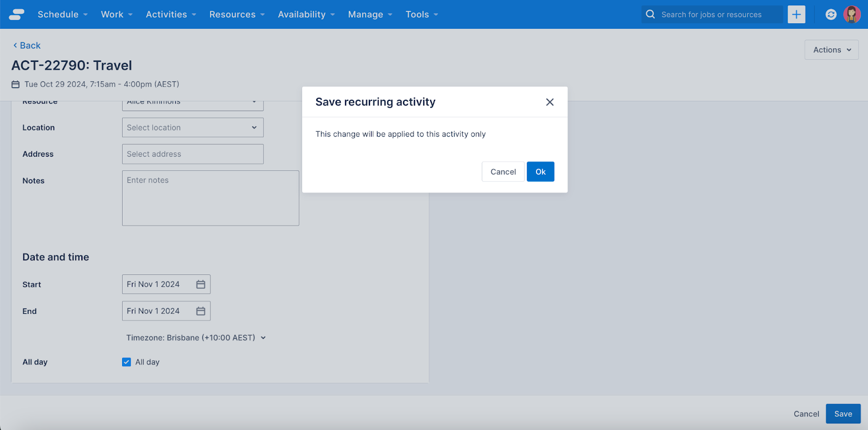Viewport: 868px width, 430px height.
Task: Confirm dialog with Ok button
Action: coord(540,172)
